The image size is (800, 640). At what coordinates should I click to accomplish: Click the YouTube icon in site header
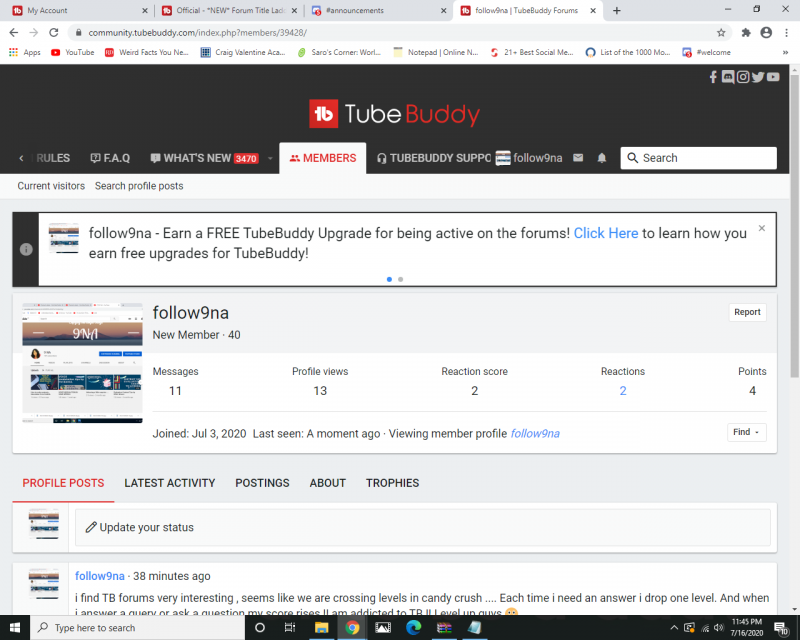773,77
